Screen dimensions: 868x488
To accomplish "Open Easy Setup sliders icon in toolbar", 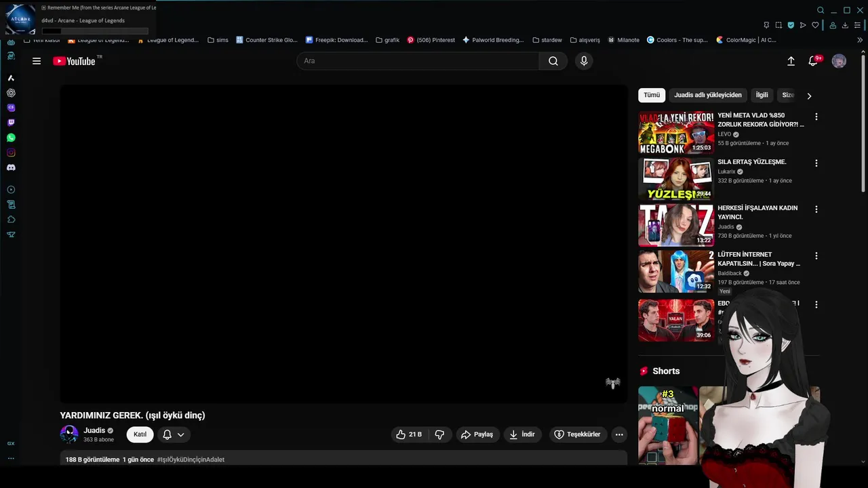I will pyautogui.click(x=857, y=25).
